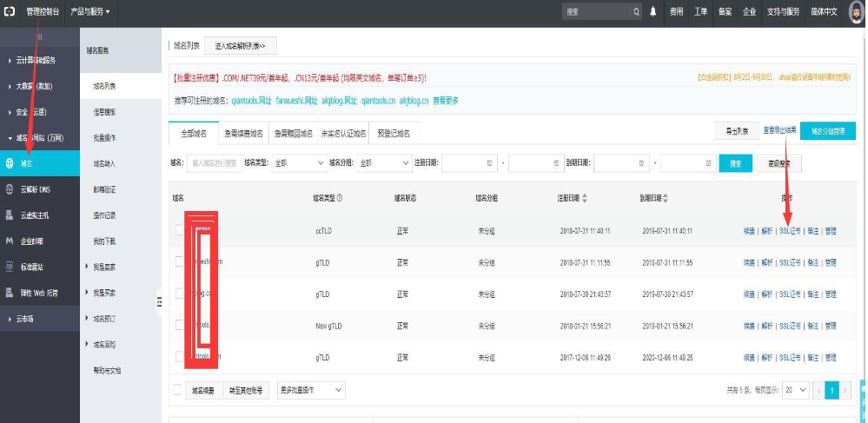This screenshot has width=868, height=423.
Task: Click the 标准建站 sidebar icon
Action: point(10,267)
